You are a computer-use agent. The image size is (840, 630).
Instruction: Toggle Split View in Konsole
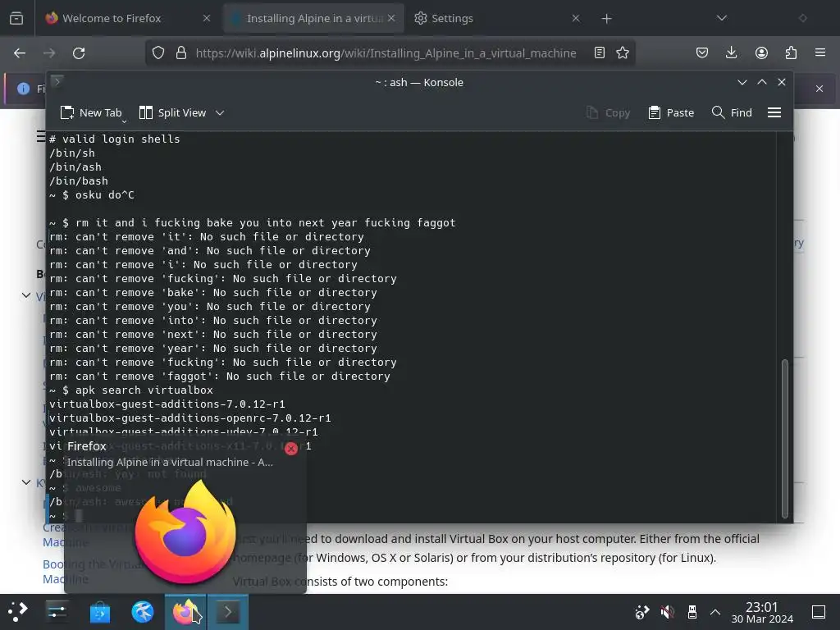pos(172,112)
